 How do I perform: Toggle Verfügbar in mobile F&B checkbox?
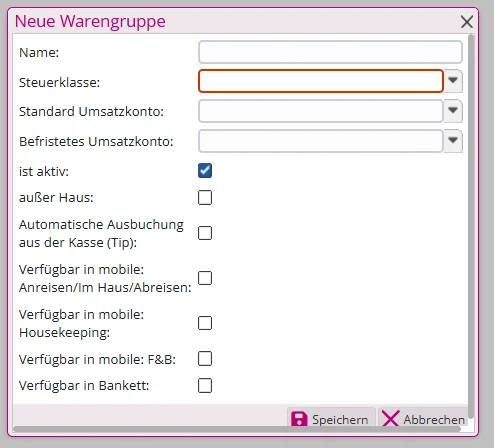click(x=205, y=359)
